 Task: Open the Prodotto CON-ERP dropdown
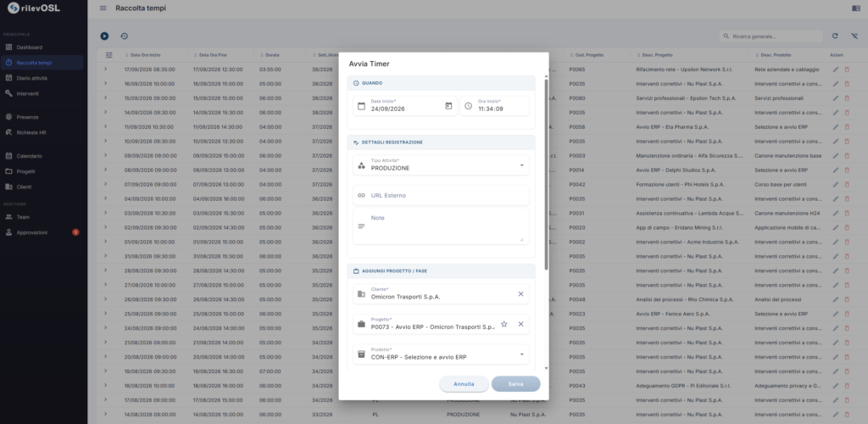point(441,354)
